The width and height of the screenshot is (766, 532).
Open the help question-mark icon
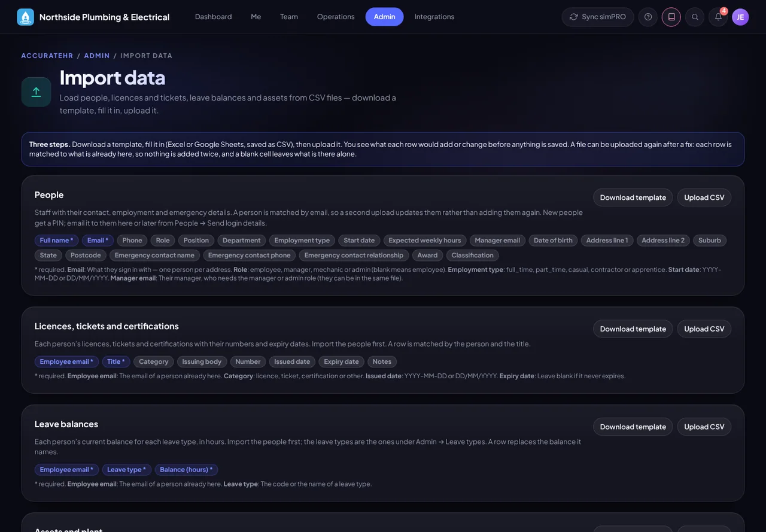(648, 17)
